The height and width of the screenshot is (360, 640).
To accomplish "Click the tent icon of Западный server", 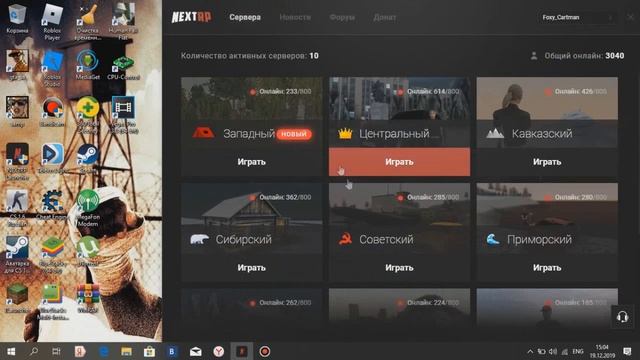I will point(203,133).
